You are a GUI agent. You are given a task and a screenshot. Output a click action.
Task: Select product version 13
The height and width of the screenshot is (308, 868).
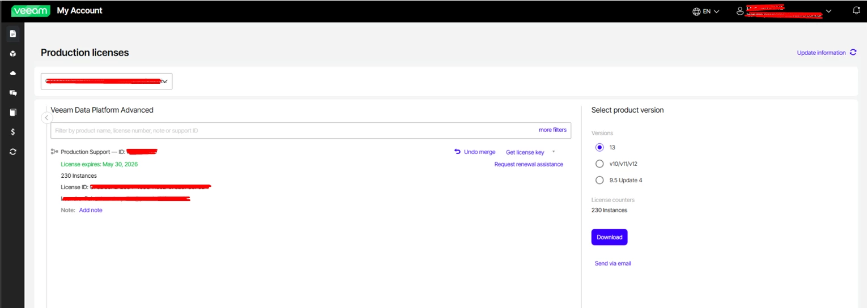(599, 147)
